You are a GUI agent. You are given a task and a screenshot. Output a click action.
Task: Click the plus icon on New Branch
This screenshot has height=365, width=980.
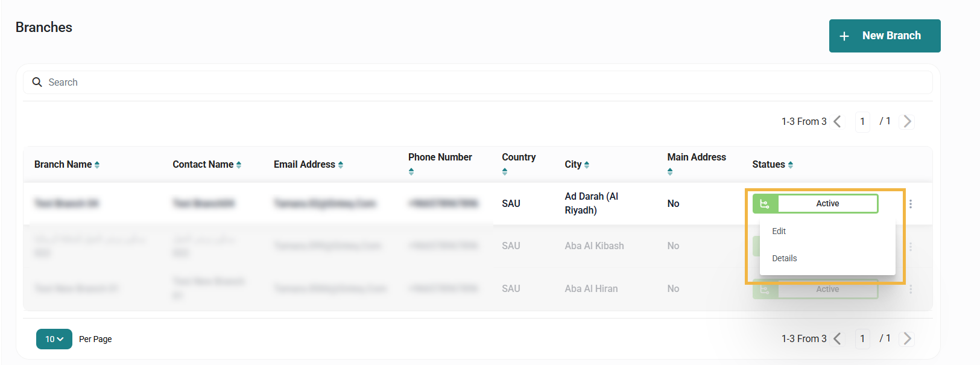click(844, 36)
